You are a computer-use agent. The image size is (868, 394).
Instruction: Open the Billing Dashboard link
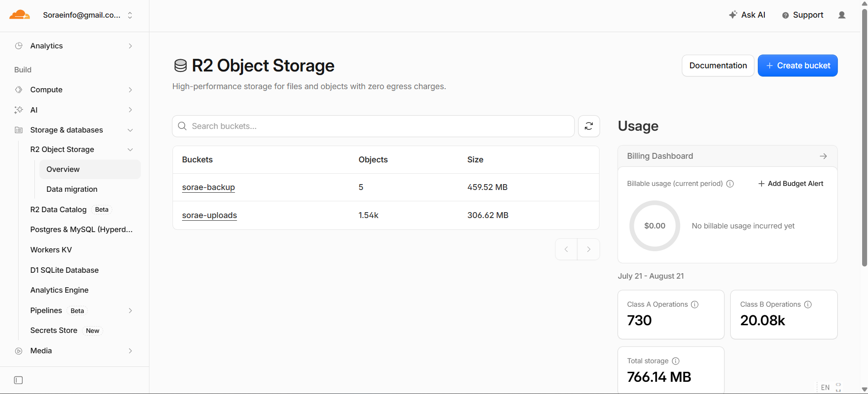coord(728,156)
